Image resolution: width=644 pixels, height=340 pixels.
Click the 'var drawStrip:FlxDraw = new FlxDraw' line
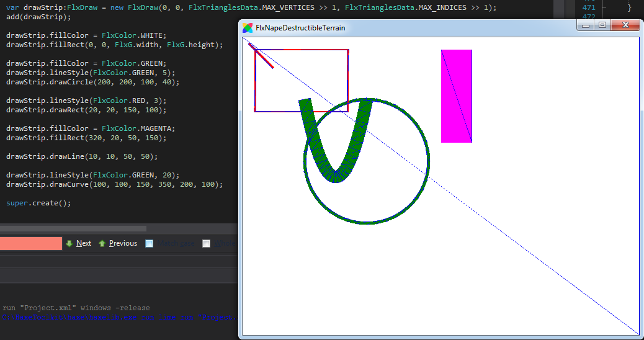tap(251, 8)
